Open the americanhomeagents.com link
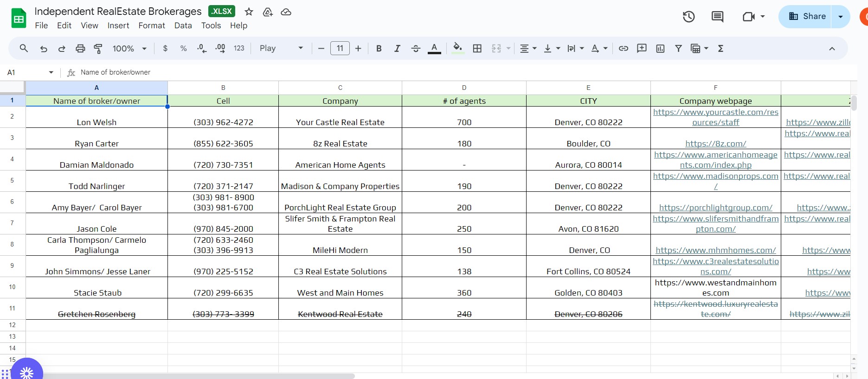Screen dimensions: 868x379 pos(716,160)
